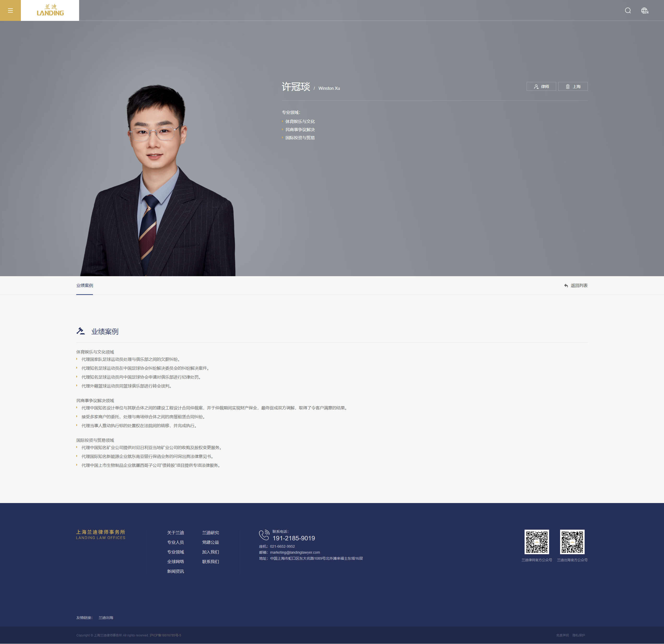Image resolution: width=664 pixels, height=644 pixels.
Task: Click the 兰迪出海官方公众号 QR code
Action: point(572,542)
